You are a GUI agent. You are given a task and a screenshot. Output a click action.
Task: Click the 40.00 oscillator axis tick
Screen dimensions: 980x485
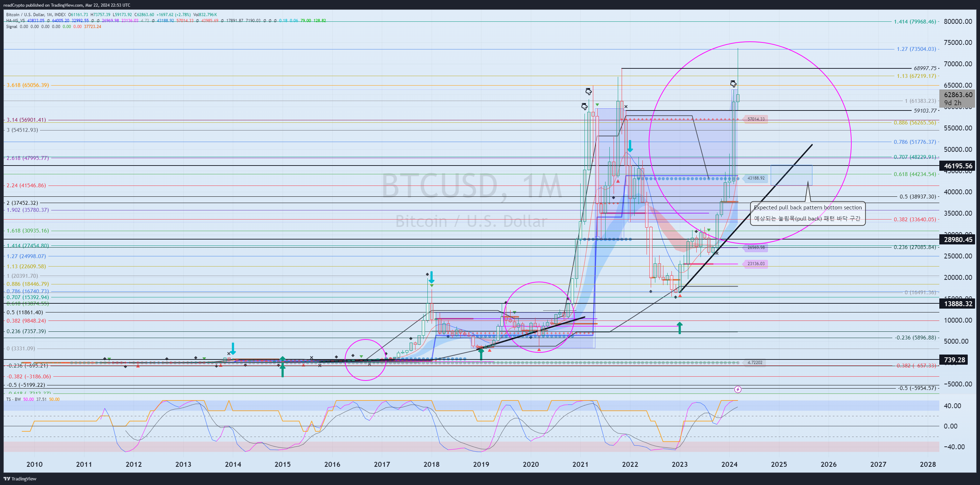coord(952,406)
